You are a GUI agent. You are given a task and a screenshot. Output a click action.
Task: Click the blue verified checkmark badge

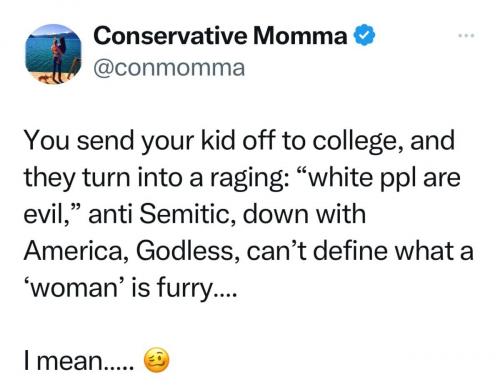[x=364, y=36]
